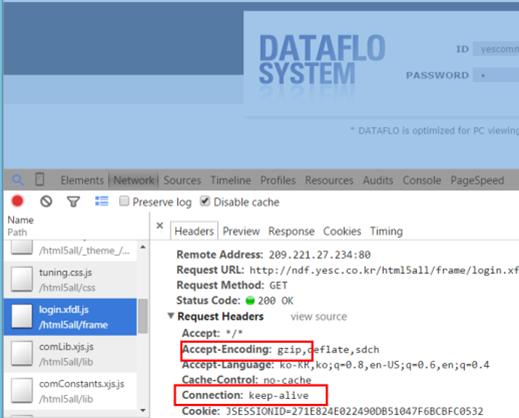Click the scroll up arrow in request list
The image size is (519, 418).
pos(143,247)
